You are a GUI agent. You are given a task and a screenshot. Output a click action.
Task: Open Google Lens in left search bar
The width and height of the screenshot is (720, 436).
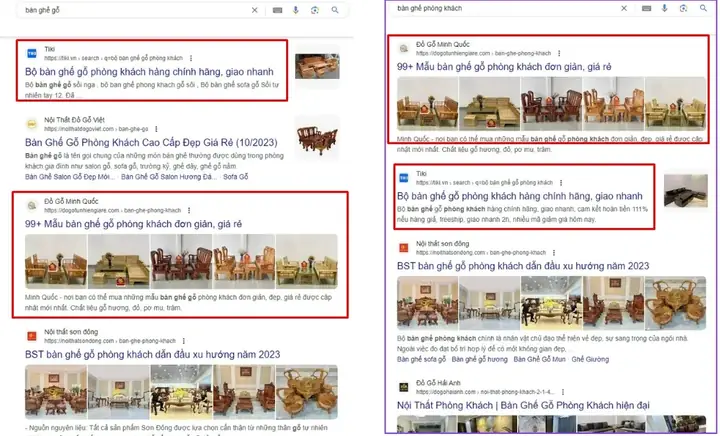(315, 10)
